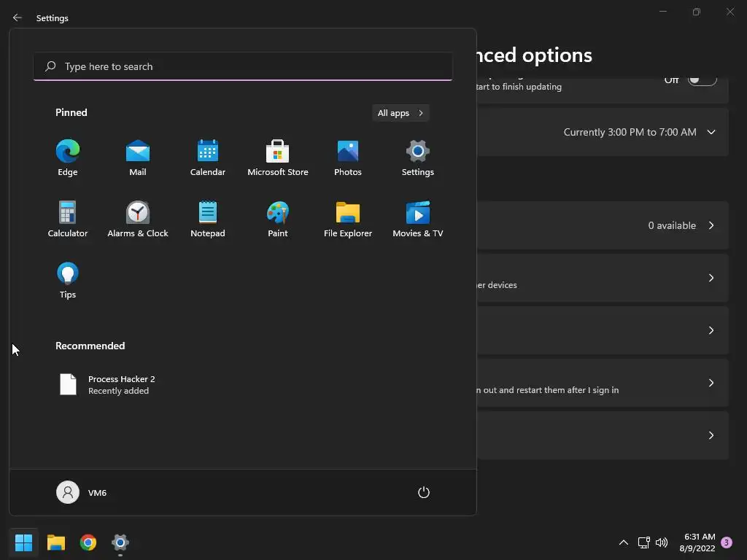This screenshot has height=560, width=747.
Task: Open Process Hacker 2 recommended item
Action: click(107, 385)
